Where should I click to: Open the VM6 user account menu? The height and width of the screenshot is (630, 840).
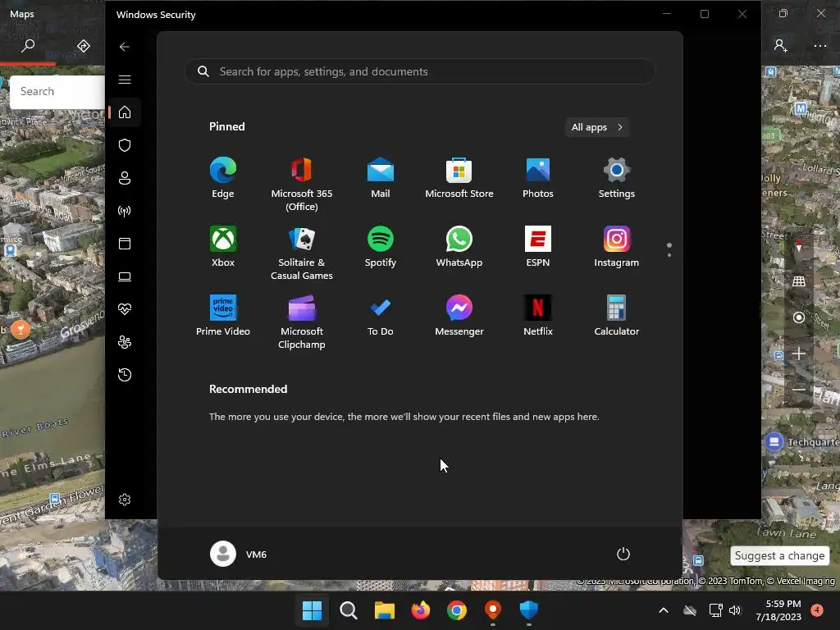coord(239,554)
